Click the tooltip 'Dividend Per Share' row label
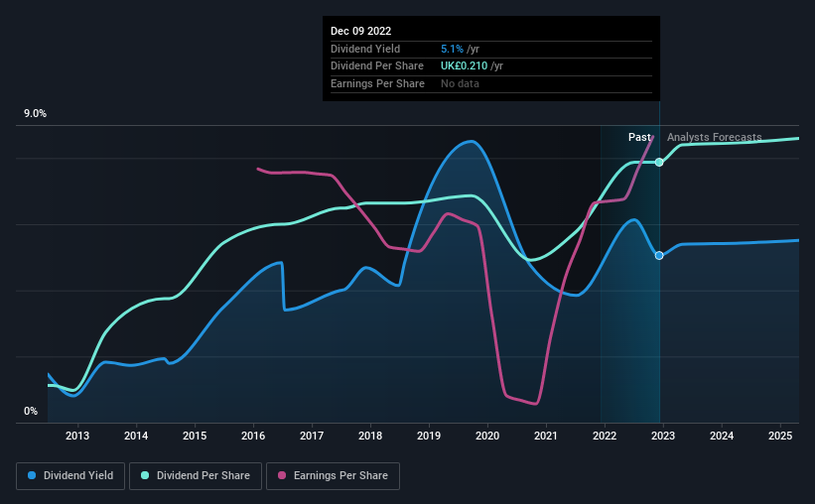Viewport: 815px width, 504px height. [x=377, y=66]
